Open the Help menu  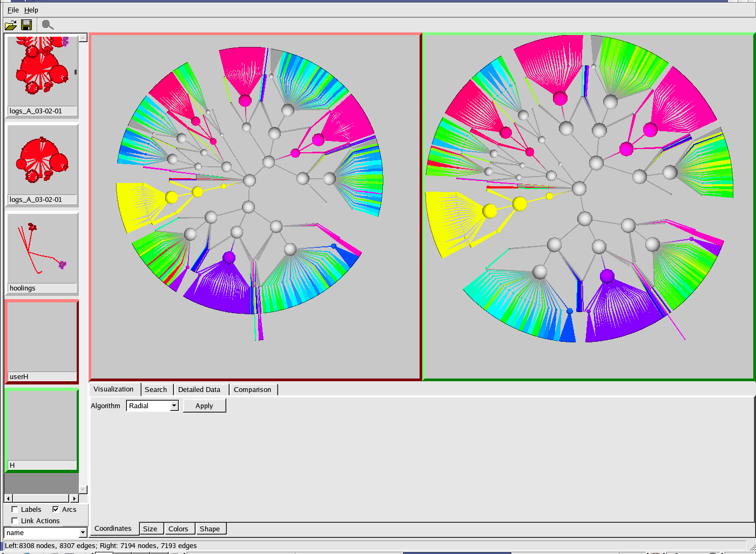click(31, 10)
